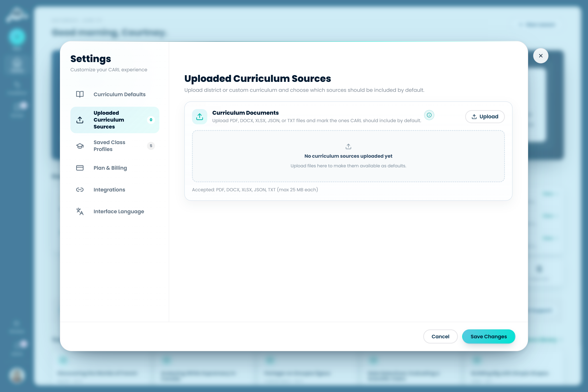Click the credit card icon for Plan & Billing
Screen dimensions: 588x392
pos(80,168)
